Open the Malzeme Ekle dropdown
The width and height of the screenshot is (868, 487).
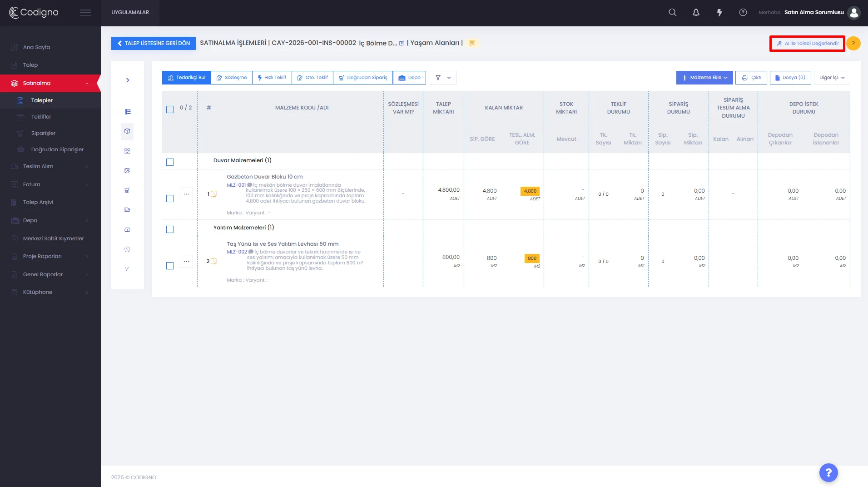click(704, 78)
